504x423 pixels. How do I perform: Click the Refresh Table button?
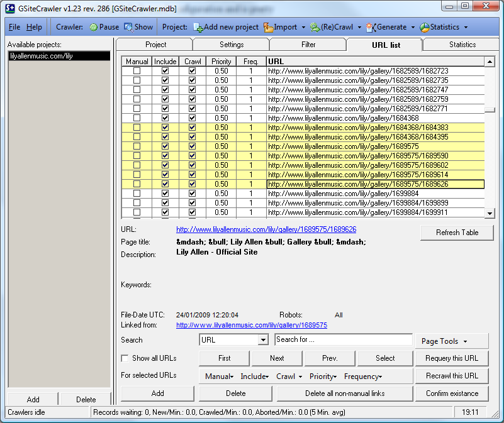pyautogui.click(x=457, y=233)
